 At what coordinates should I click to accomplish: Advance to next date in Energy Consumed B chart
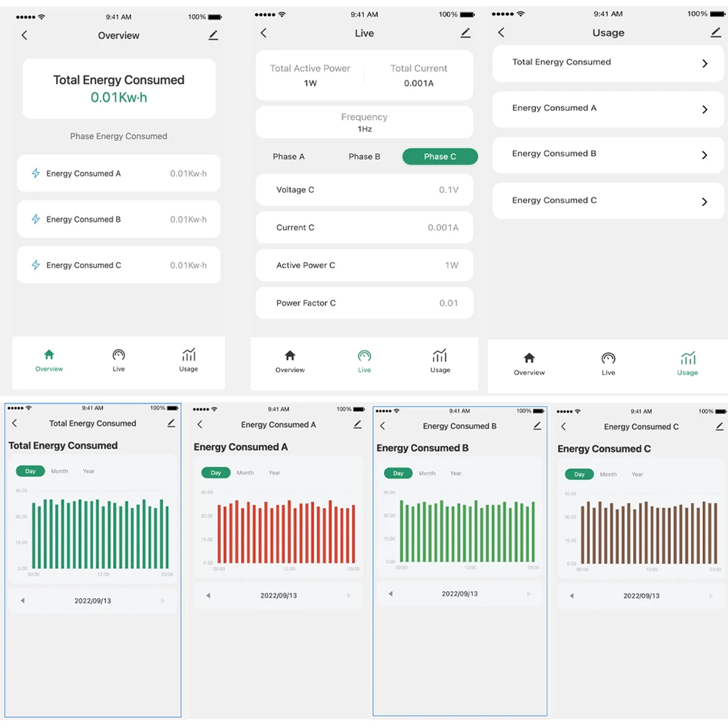tap(528, 594)
